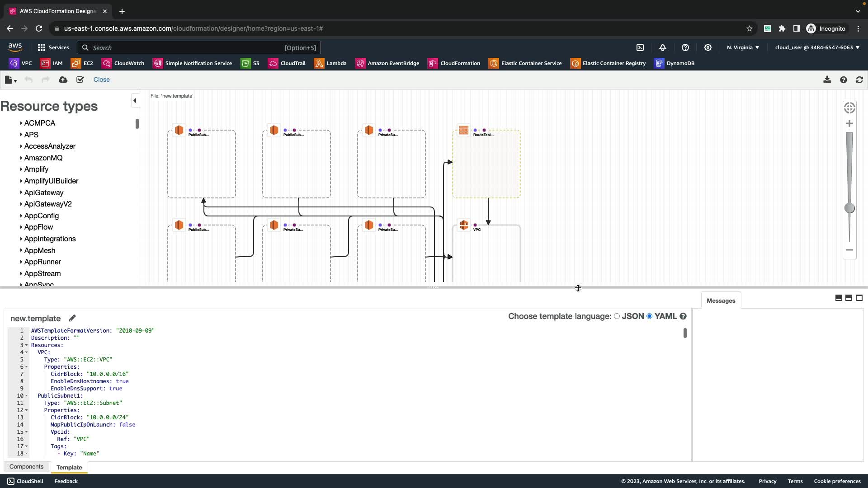This screenshot has width=868, height=488.
Task: Expand the ApiGateway resource type
Action: click(43, 192)
